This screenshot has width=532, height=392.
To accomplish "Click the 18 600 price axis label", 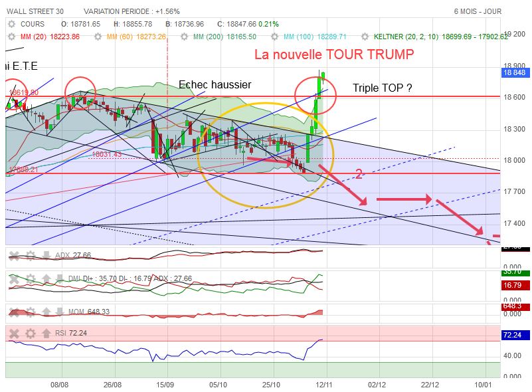I will point(514,98).
